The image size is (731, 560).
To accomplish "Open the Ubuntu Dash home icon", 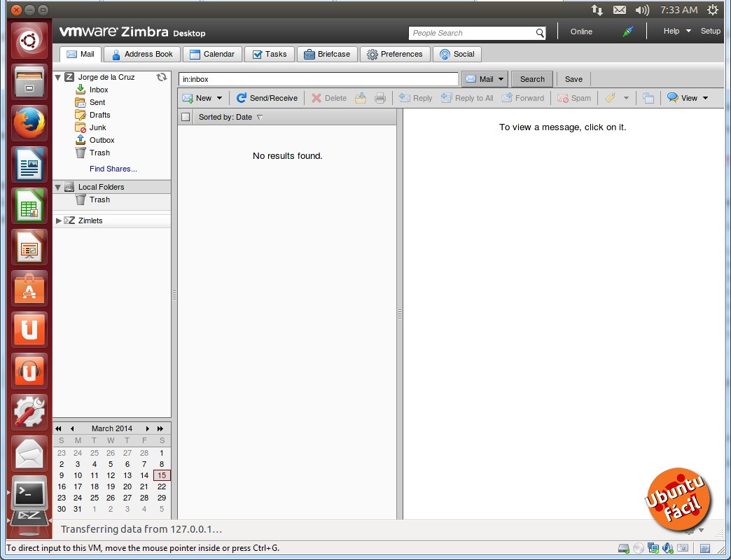I will [29, 41].
